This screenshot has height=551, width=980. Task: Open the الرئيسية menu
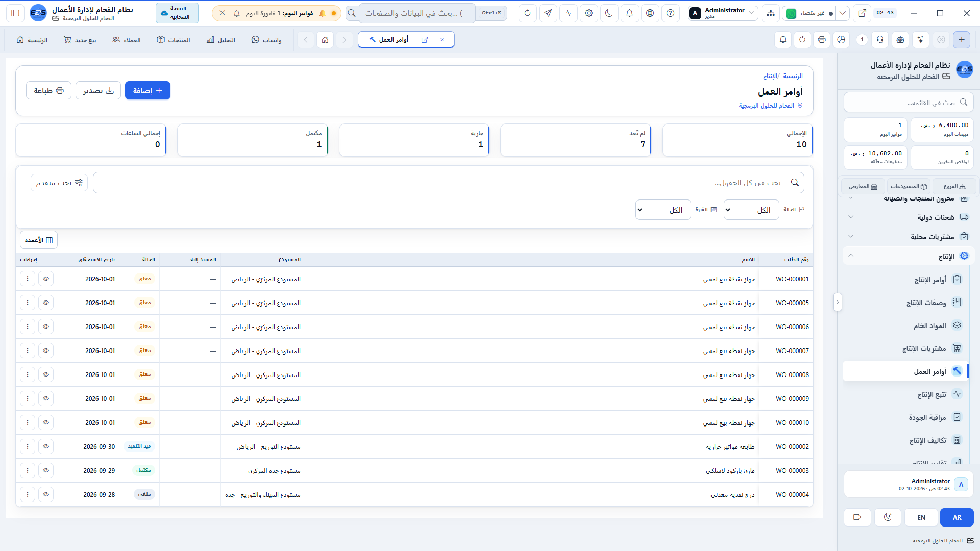(x=32, y=40)
